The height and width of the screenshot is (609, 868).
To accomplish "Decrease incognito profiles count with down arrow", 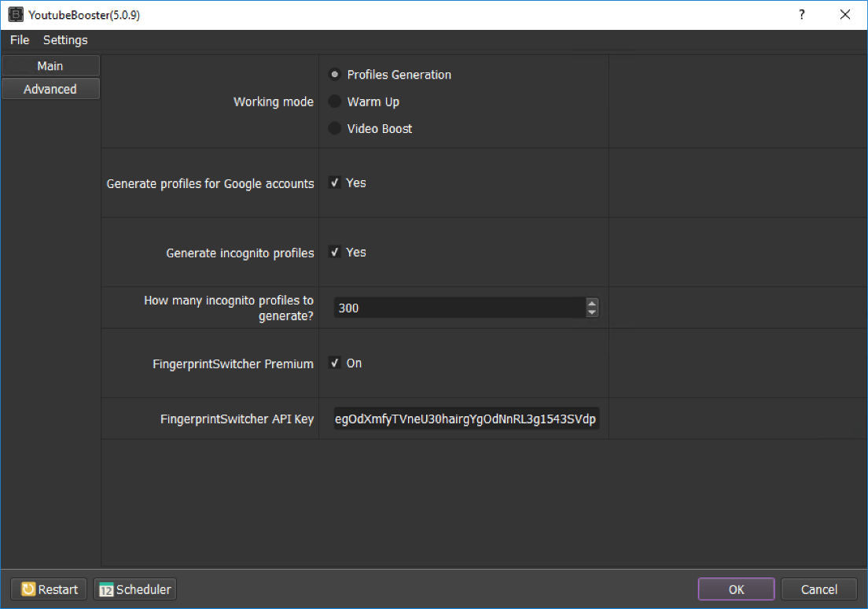I will coord(592,312).
